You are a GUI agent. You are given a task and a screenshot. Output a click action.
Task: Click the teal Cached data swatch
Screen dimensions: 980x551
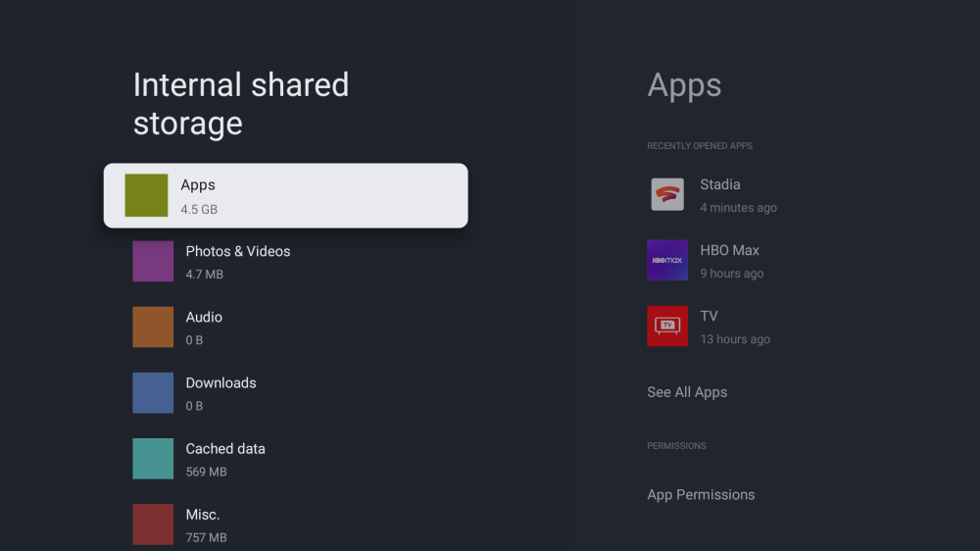pos(153,459)
